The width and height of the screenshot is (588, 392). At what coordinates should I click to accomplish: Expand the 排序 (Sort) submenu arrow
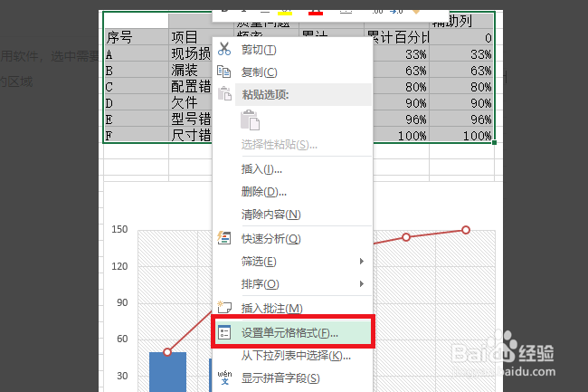(362, 283)
